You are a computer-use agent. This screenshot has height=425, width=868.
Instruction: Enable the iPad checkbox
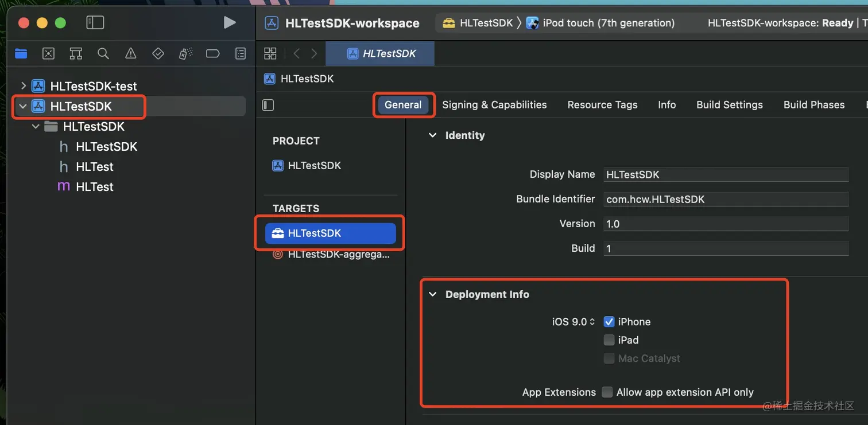tap(609, 340)
